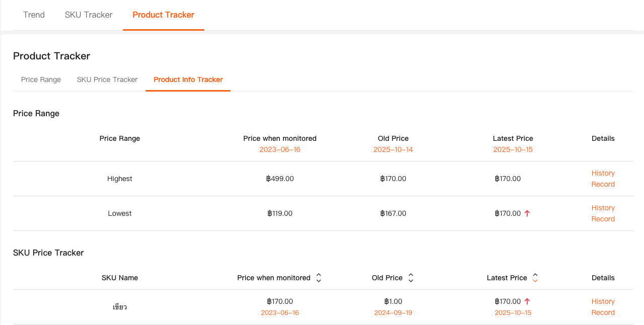Toggle the Latest Price sort icon
The width and height of the screenshot is (644, 325).
click(x=535, y=278)
